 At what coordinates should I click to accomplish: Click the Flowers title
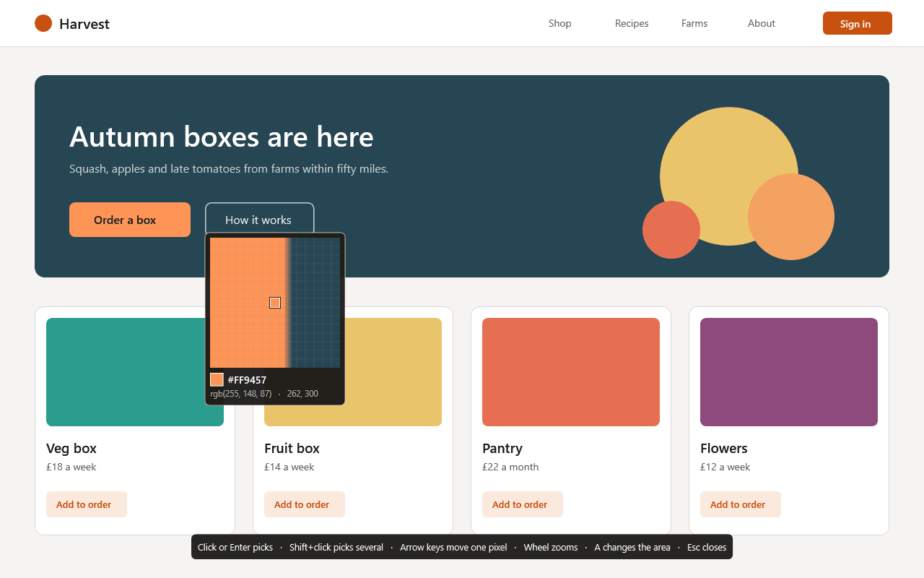(x=724, y=448)
